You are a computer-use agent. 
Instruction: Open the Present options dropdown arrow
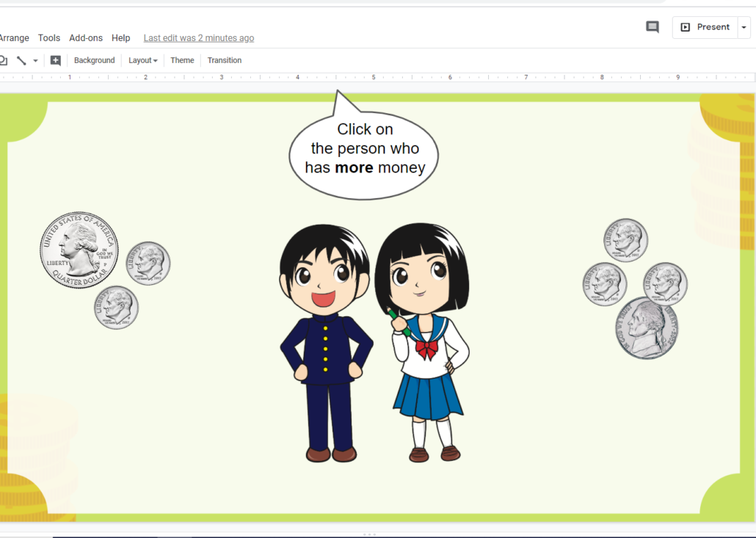pyautogui.click(x=744, y=26)
